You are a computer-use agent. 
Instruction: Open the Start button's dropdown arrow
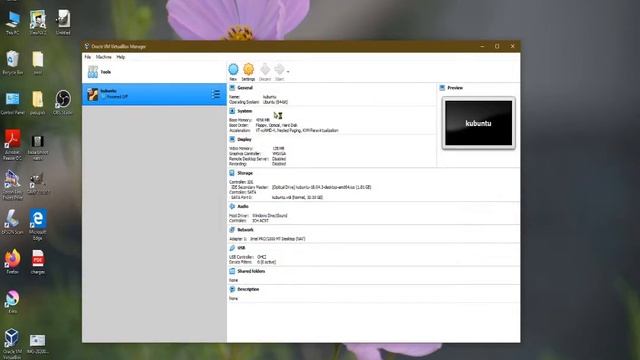[x=288, y=72]
